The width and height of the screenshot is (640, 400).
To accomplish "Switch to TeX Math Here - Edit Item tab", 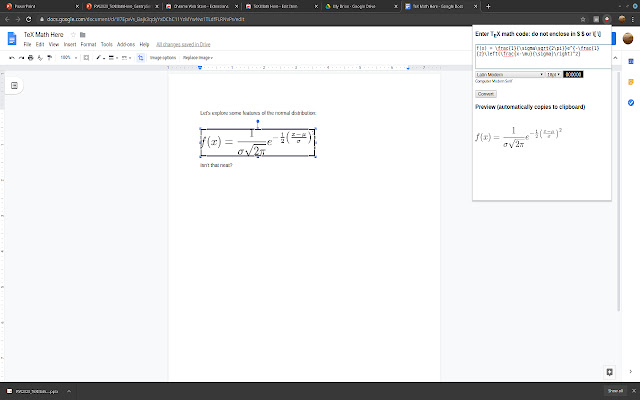I will (x=281, y=7).
